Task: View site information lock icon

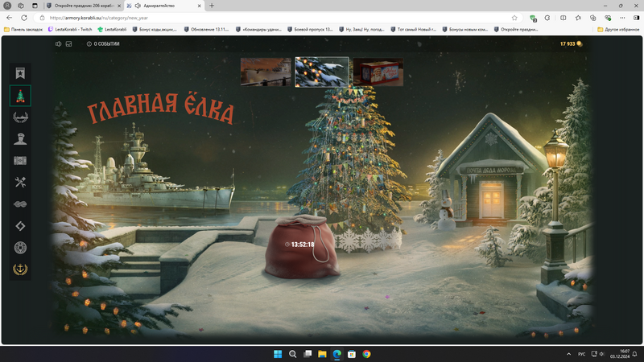Action: (42, 18)
